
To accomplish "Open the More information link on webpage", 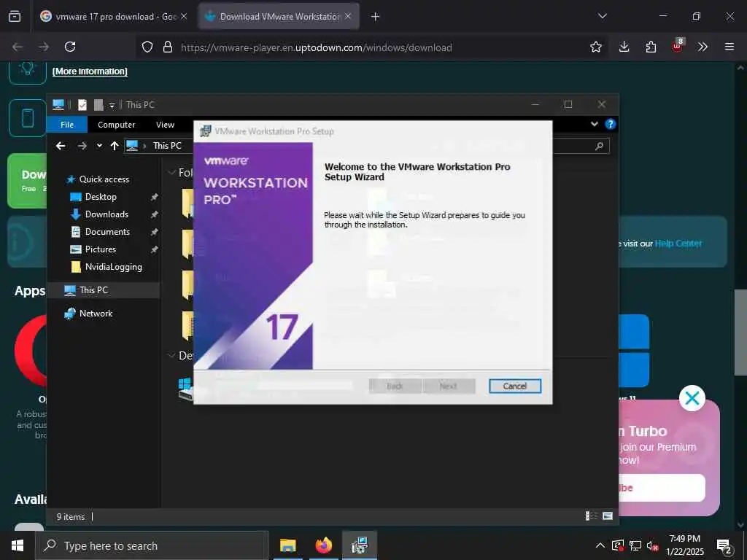I will (x=90, y=71).
